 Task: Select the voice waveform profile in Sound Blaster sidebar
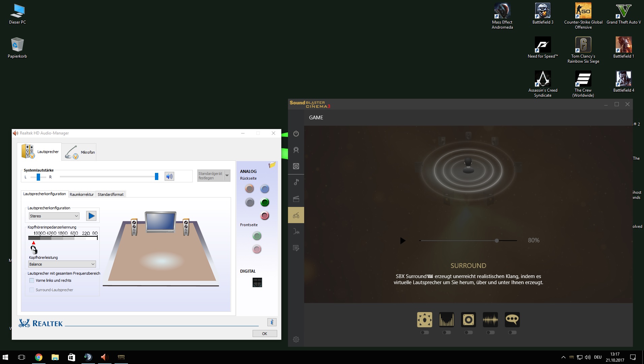(x=296, y=232)
